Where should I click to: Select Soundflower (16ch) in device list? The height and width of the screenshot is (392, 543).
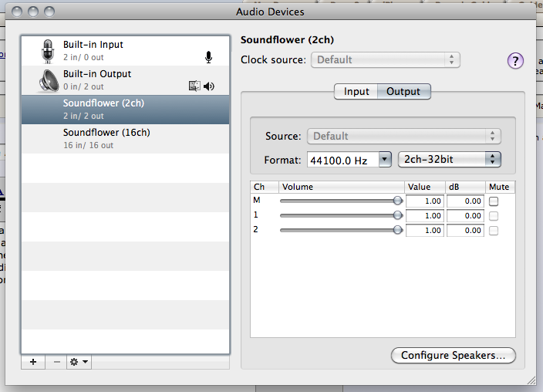point(126,139)
